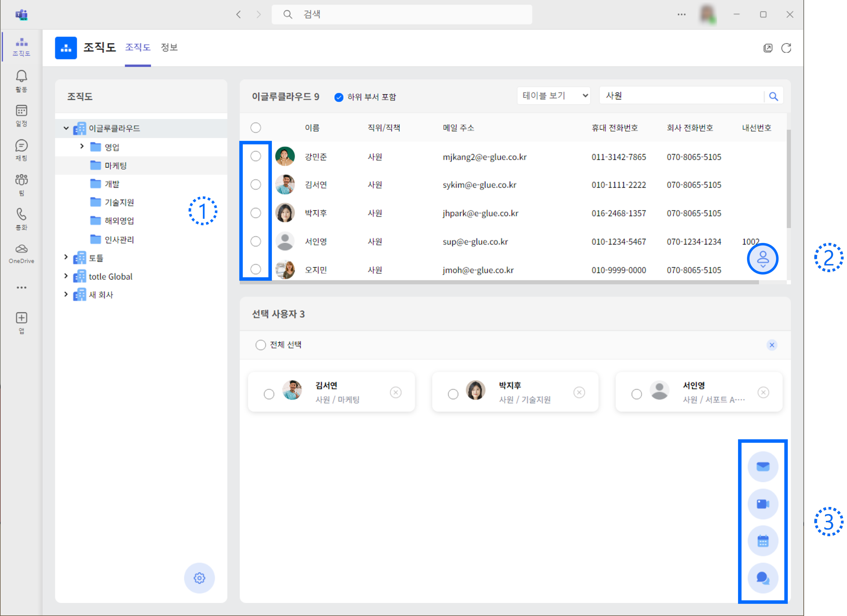Click the mail icon in the action buttons
847x616 pixels.
[x=763, y=467]
